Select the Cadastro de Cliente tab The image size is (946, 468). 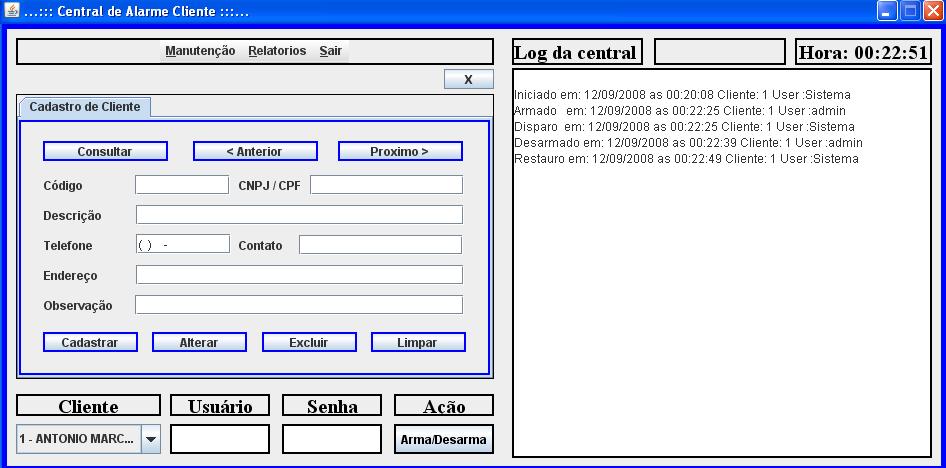85,107
